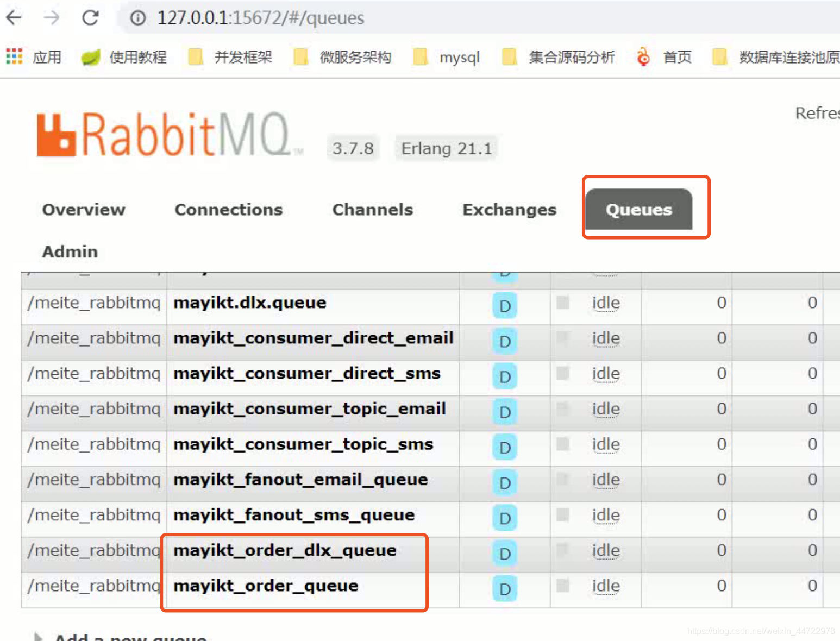Click D badge for mayikt_fanout_email_queue
This screenshot has width=840, height=641.
[505, 482]
